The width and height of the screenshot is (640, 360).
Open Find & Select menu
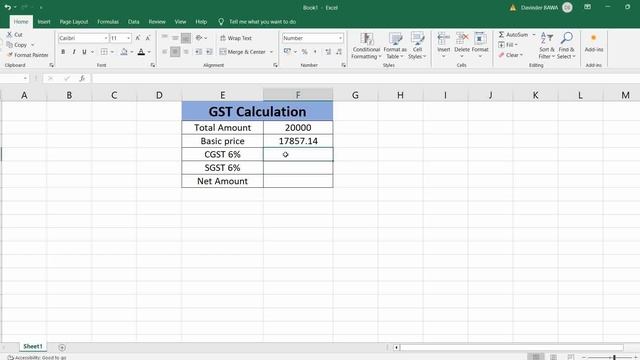(x=566, y=46)
